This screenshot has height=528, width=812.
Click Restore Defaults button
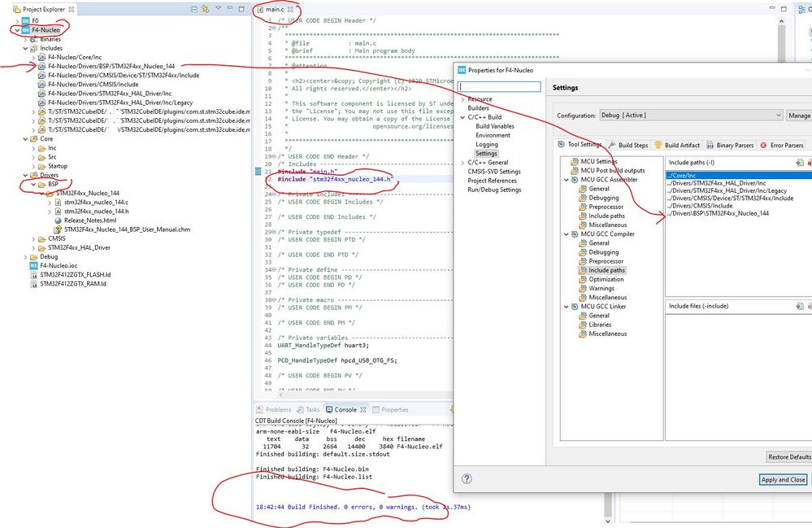pyautogui.click(x=789, y=457)
